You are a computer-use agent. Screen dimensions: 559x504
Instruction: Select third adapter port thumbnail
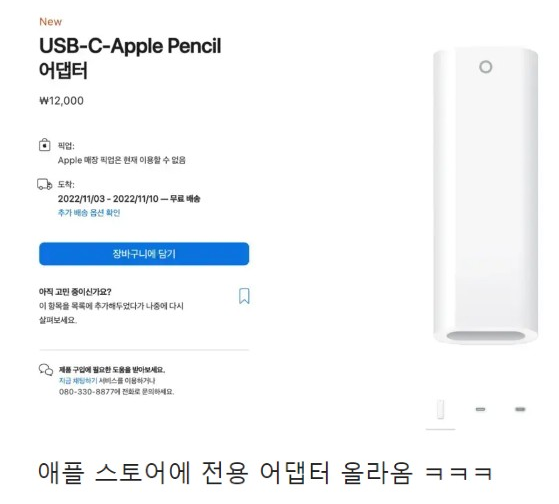pos(520,409)
